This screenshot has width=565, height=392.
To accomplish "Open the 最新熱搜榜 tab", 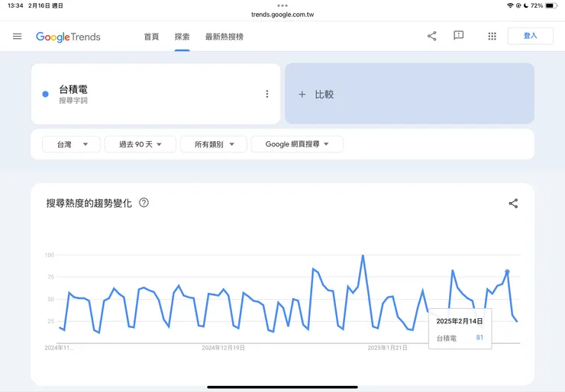I will [224, 37].
